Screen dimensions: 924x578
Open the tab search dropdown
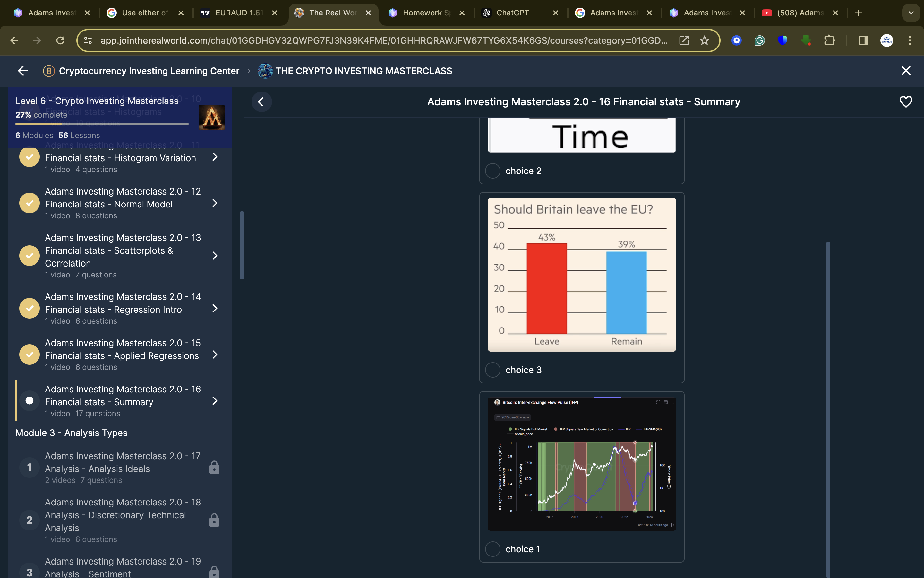click(911, 13)
